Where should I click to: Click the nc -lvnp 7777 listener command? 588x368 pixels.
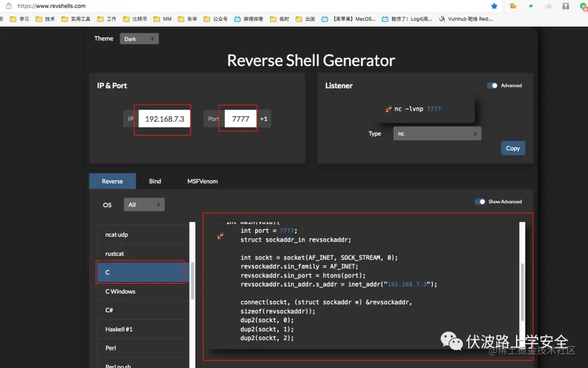coord(418,109)
